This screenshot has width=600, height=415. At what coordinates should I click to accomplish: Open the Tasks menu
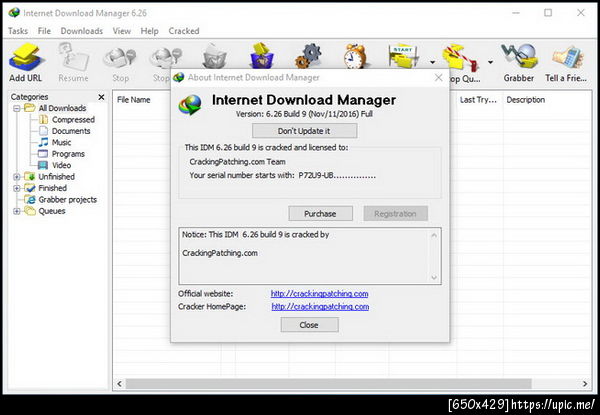click(x=18, y=31)
